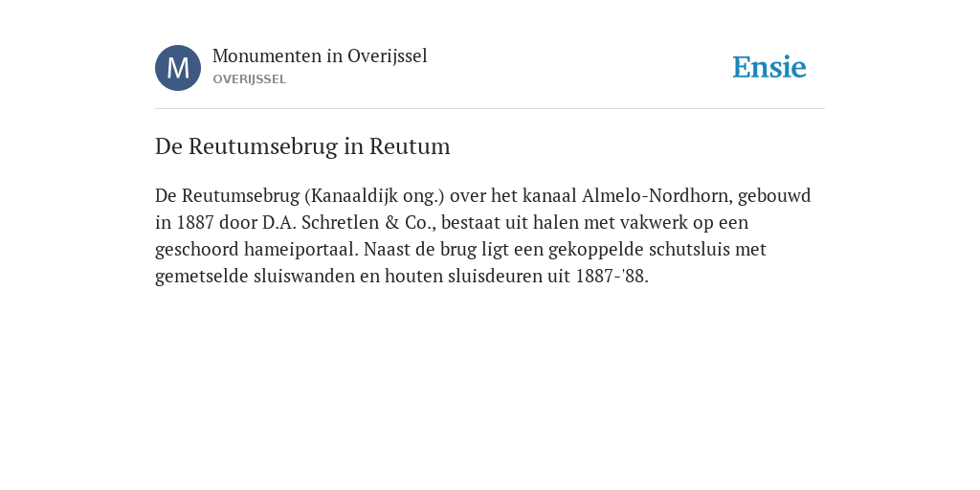Open the Ensie logo link
Viewport: 980px width, 490px height.
pos(769,67)
